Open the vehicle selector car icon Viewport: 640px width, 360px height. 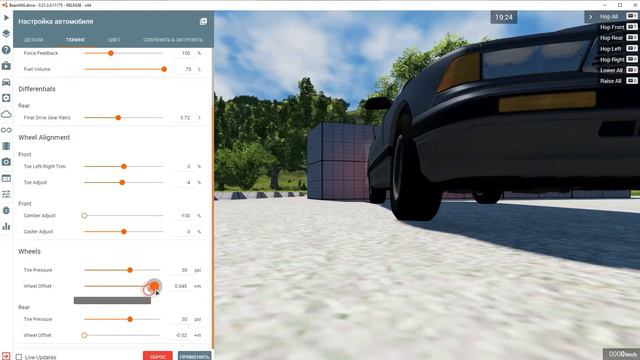(x=6, y=82)
